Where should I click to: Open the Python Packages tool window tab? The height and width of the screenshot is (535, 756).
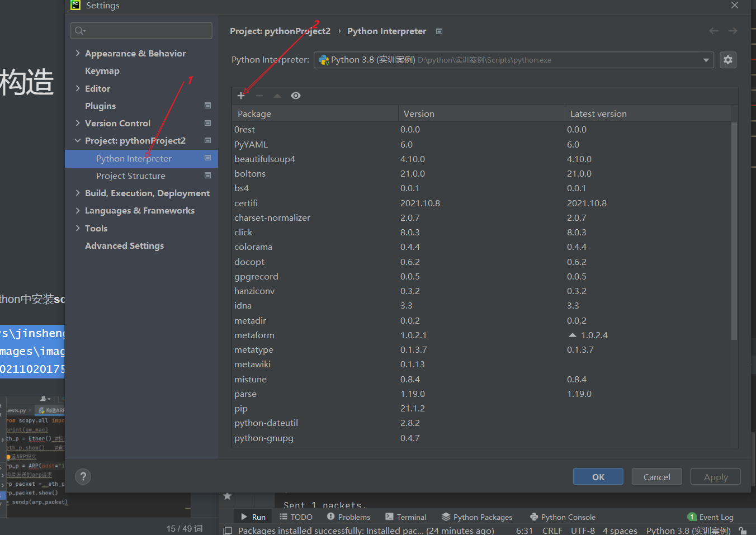pos(477,517)
